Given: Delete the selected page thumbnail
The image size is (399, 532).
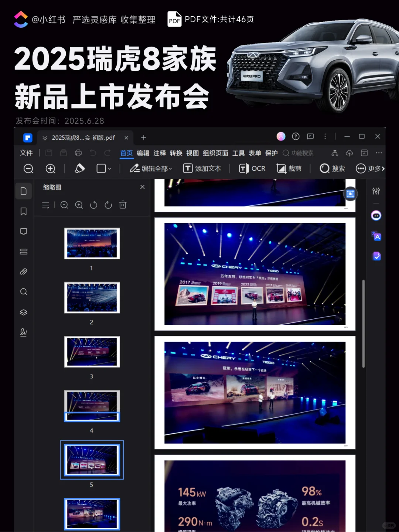Looking at the screenshot, I should (x=123, y=205).
